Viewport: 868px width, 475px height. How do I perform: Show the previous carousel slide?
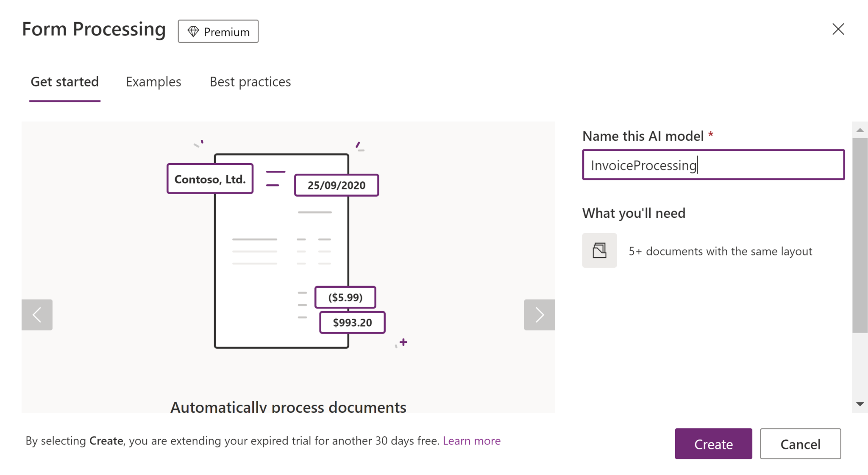37,315
